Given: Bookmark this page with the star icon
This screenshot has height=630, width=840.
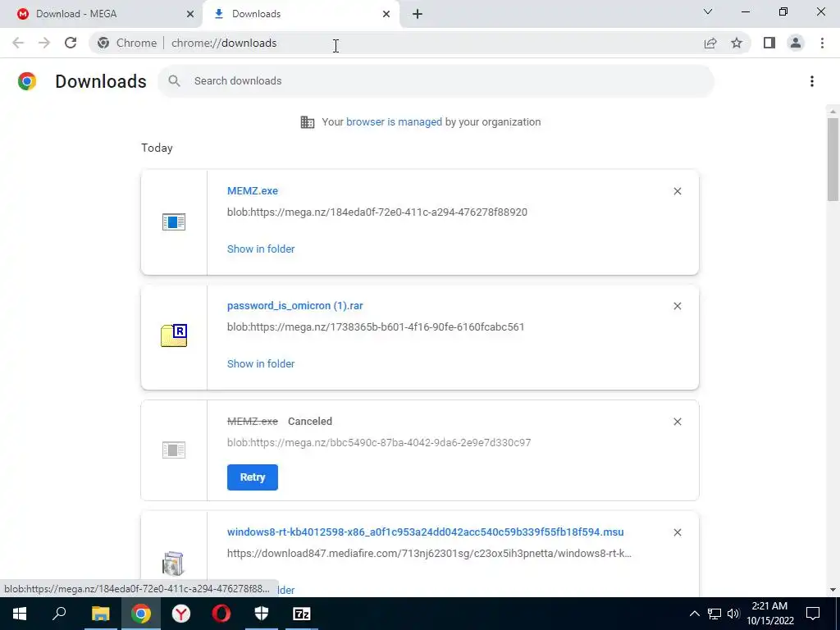Looking at the screenshot, I should click(737, 43).
